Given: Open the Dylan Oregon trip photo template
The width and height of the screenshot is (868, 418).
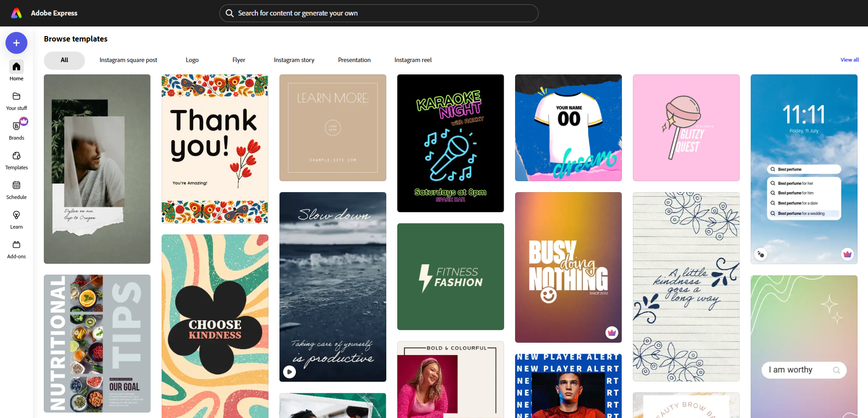Looking at the screenshot, I should [97, 169].
